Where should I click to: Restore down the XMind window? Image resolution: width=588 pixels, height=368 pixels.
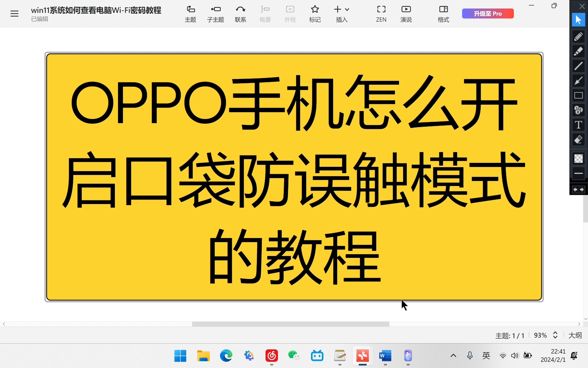pyautogui.click(x=554, y=5)
